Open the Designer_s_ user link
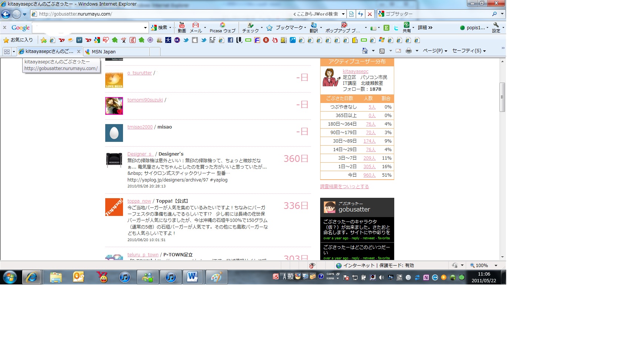 click(140, 154)
